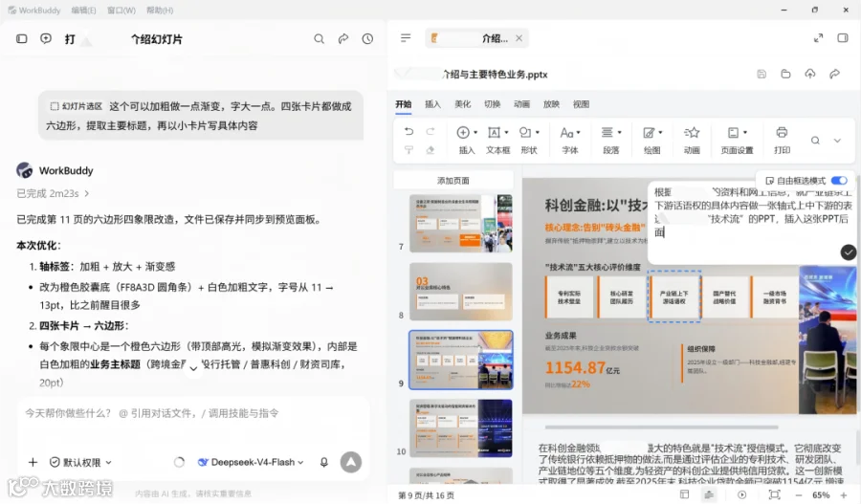Confirm annotation with round check mark

point(848,252)
